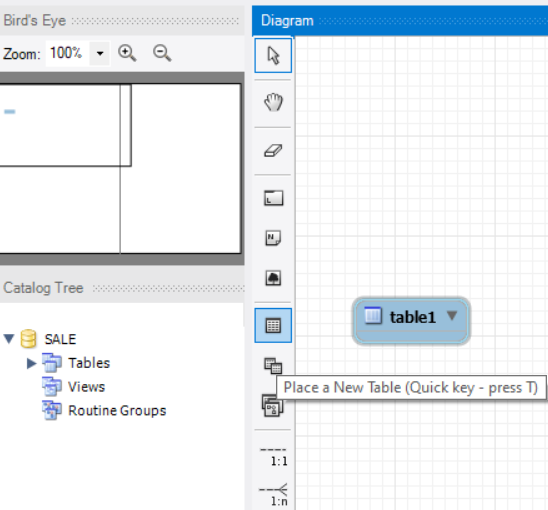Select the new text note tool
Screen dimensions: 548x510
pyautogui.click(x=273, y=238)
